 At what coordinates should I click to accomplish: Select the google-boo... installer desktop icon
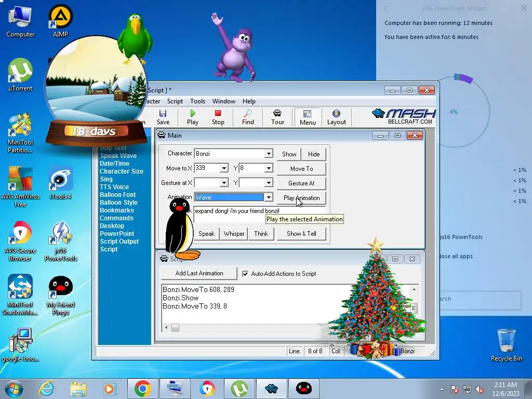(20, 345)
